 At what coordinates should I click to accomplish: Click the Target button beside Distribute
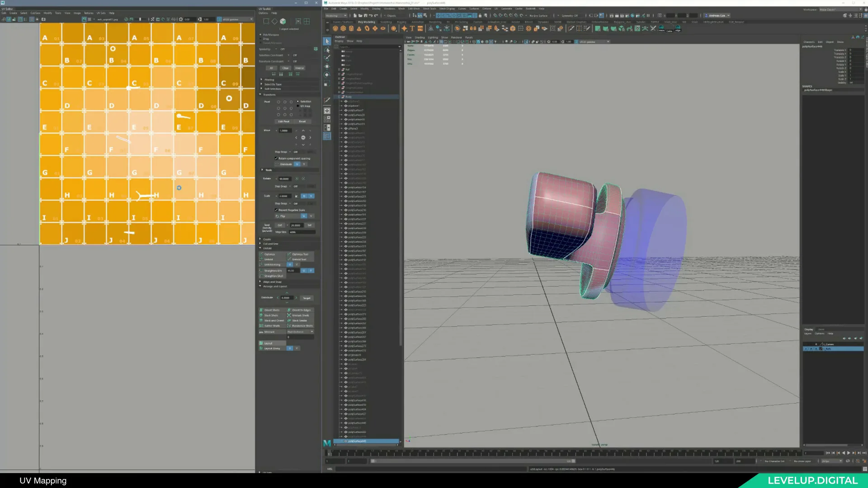[307, 298]
